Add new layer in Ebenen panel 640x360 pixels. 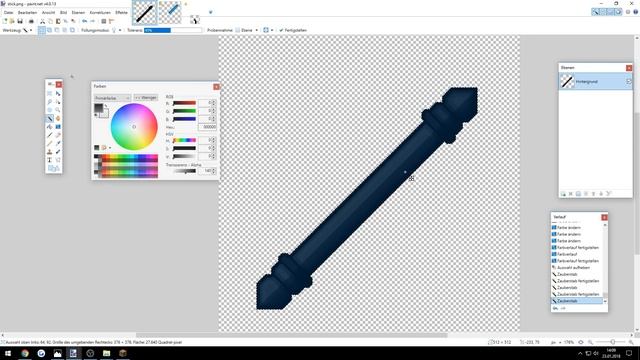(563, 194)
